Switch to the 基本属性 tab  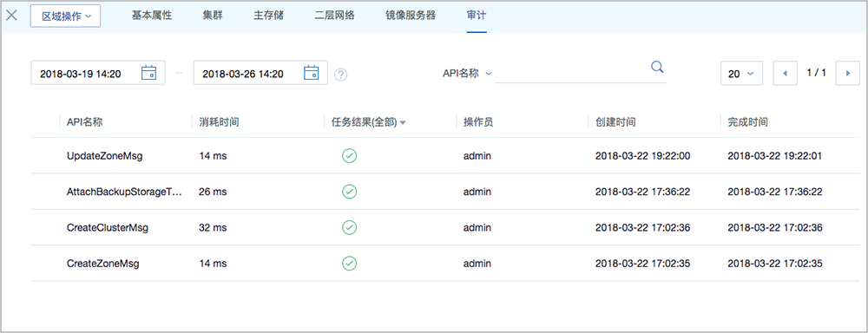152,16
